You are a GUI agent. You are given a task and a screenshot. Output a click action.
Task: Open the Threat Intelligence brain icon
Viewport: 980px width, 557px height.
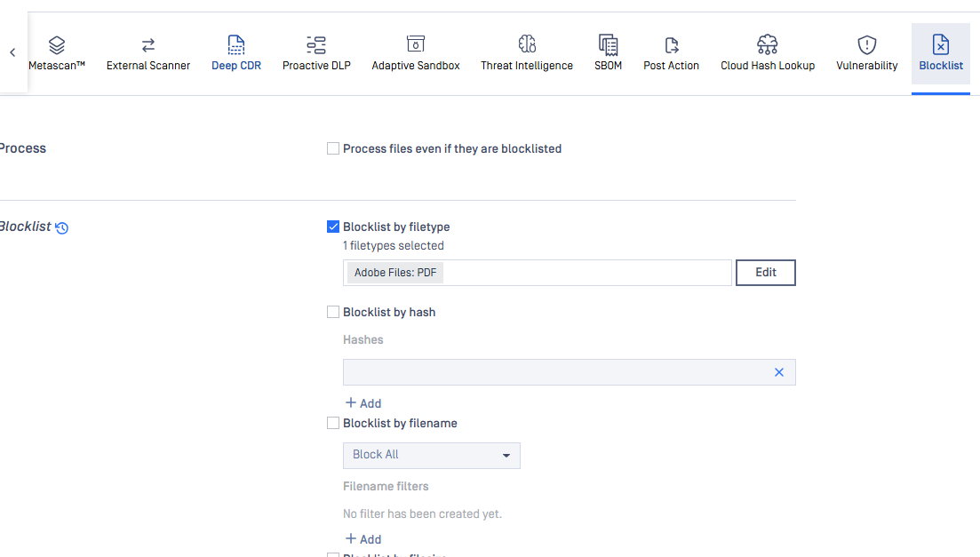click(x=527, y=44)
